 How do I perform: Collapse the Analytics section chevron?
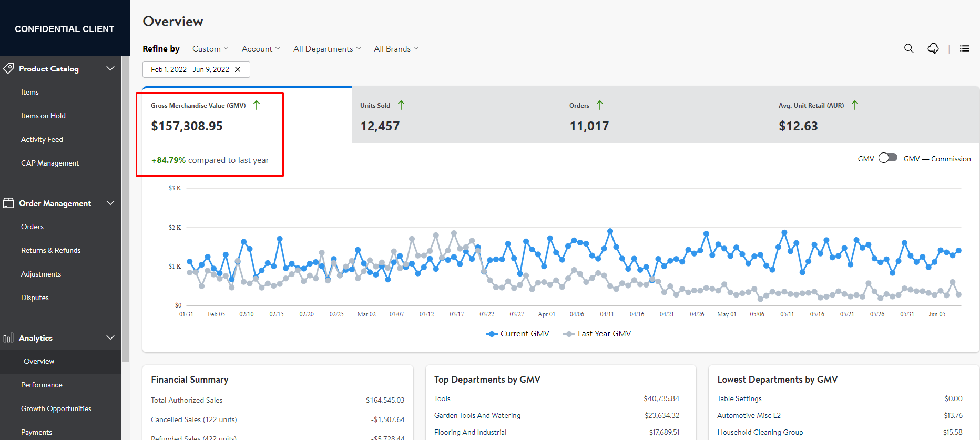(110, 337)
